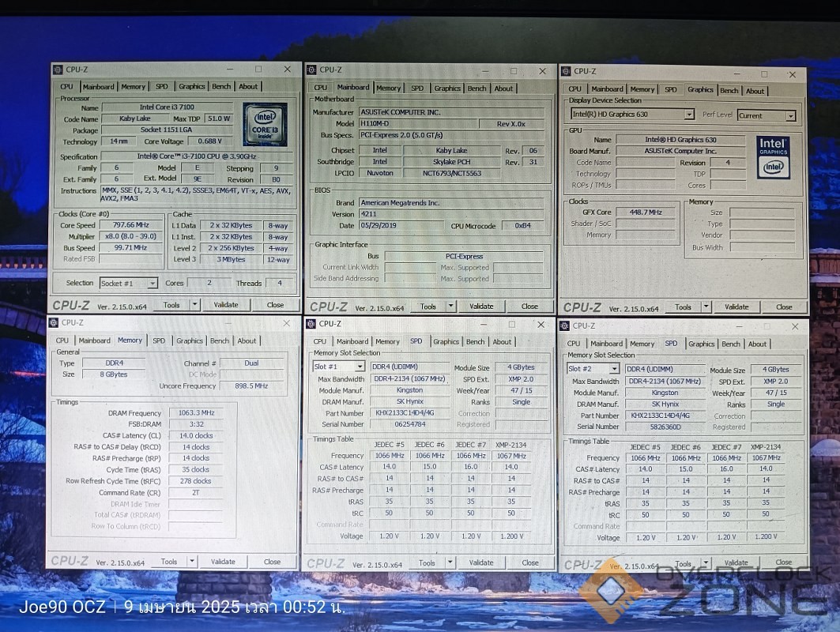Viewport: 840px width, 632px height.
Task: Open About tab in the Graphics window
Action: pos(755,91)
